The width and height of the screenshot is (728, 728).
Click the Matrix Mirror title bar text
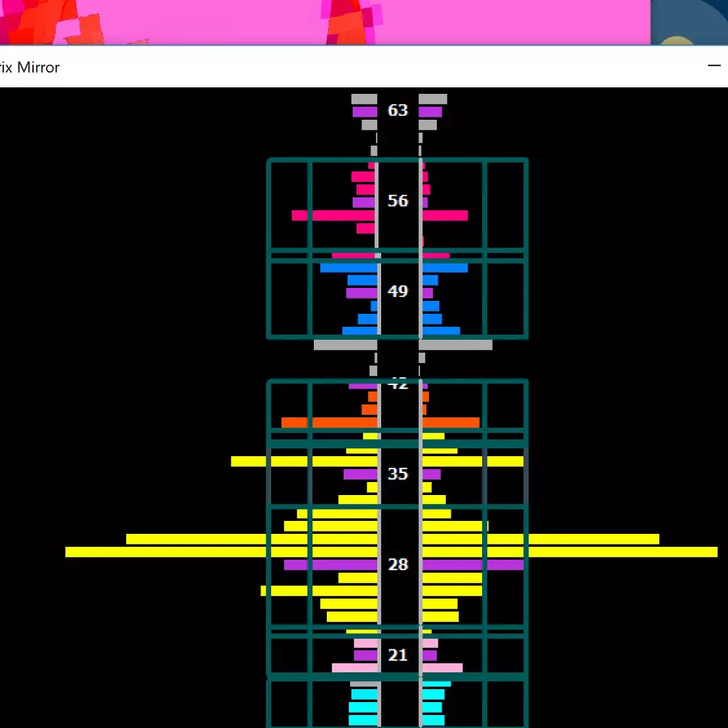pos(29,67)
